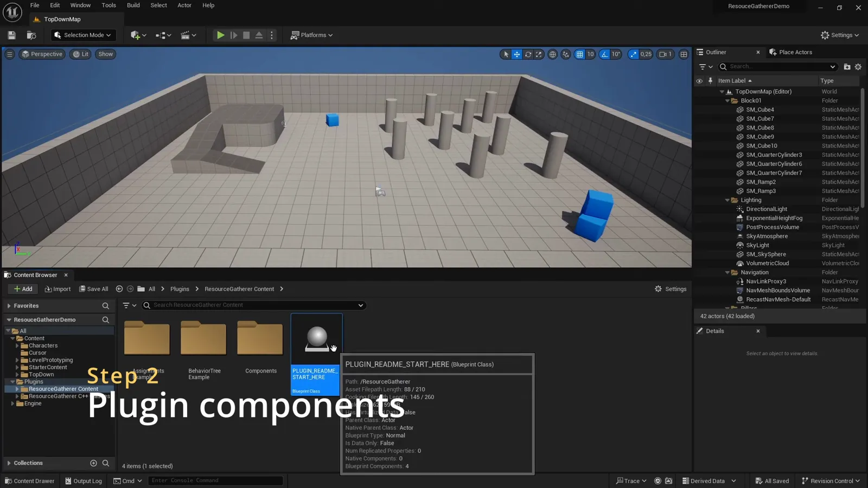
Task: Cycle the world/local coordinate system globe icon
Action: tap(552, 54)
